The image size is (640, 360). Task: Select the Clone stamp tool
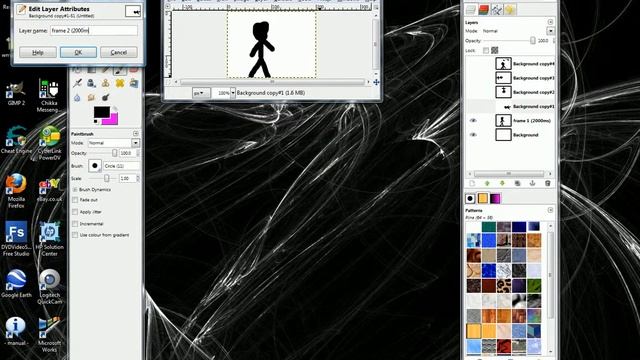(106, 83)
